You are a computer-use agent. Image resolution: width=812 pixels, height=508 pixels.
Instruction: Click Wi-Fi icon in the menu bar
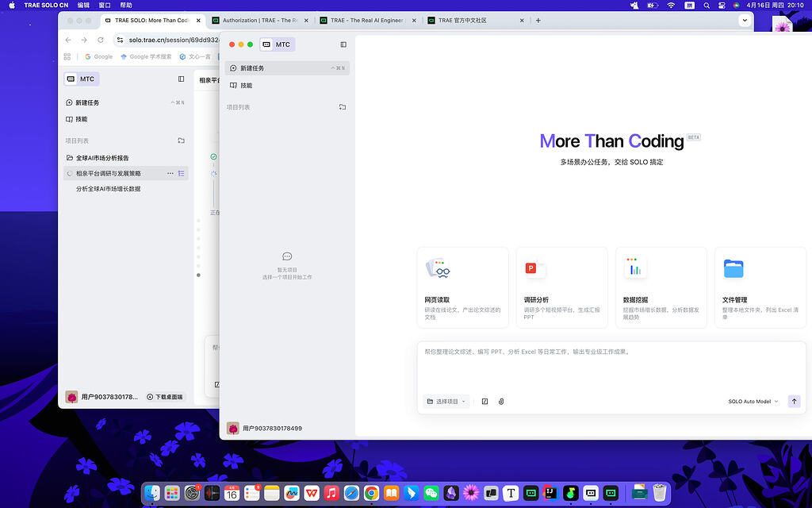coord(671,6)
